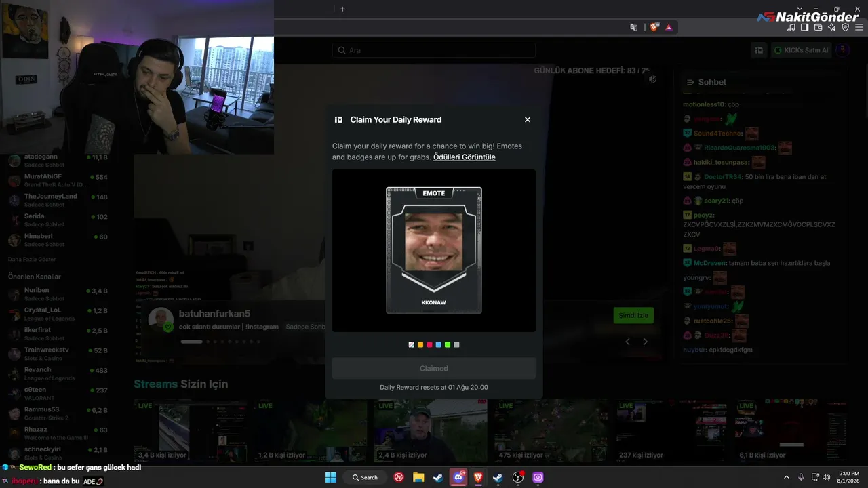Open a new browser tab
Viewport: 868px width, 488px height.
[x=342, y=9]
